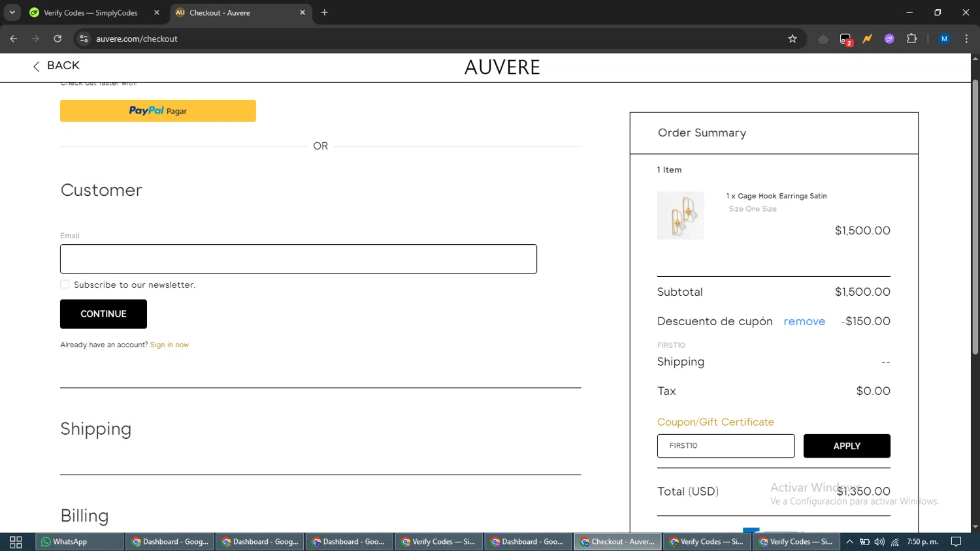Open Chrome three-dot menu
The width and height of the screenshot is (980, 551).
coord(966,39)
